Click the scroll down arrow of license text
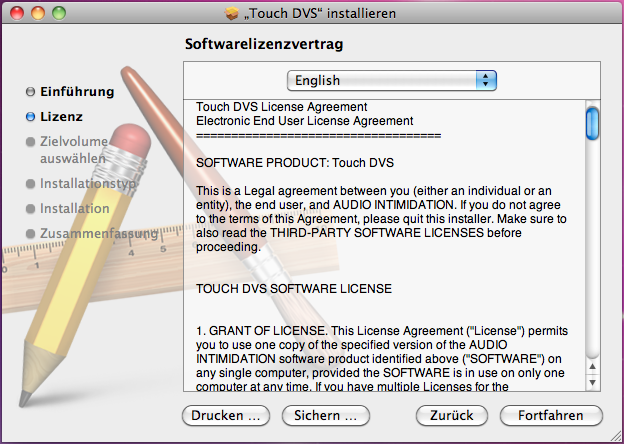The width and height of the screenshot is (624, 444). coord(592,381)
